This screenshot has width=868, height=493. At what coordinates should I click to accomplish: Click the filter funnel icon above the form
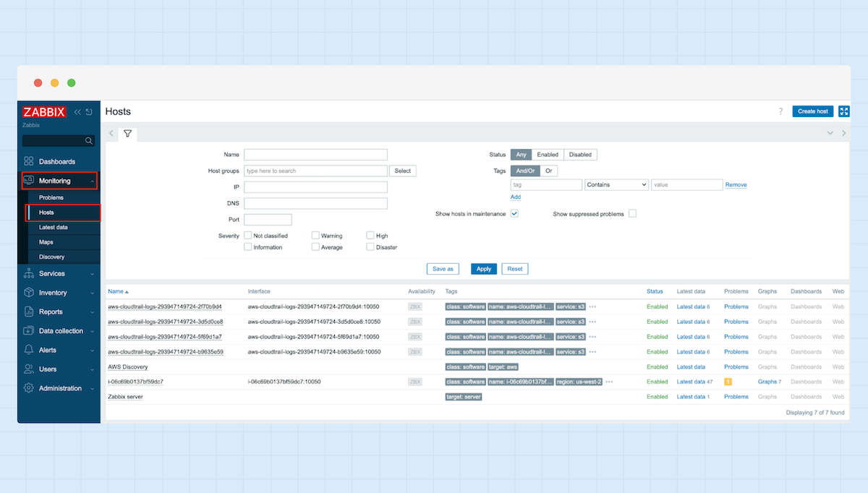click(x=127, y=134)
